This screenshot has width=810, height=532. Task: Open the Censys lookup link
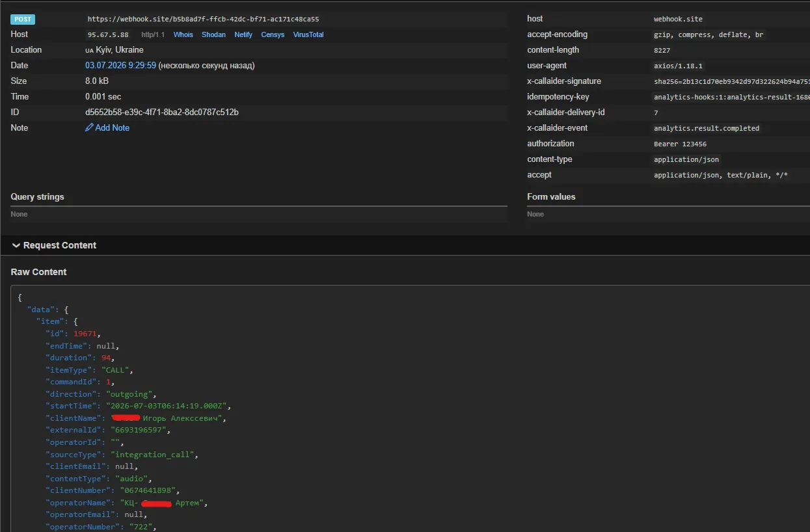(273, 34)
